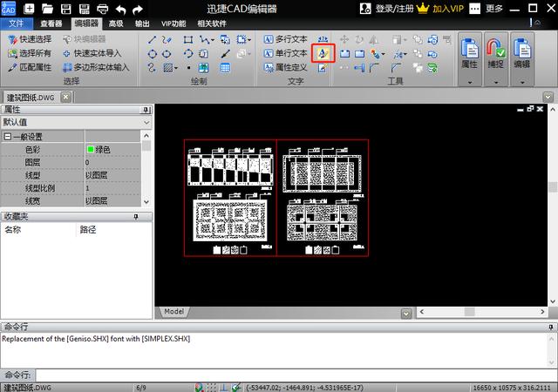Expand the Edit large button arrow

[522, 82]
